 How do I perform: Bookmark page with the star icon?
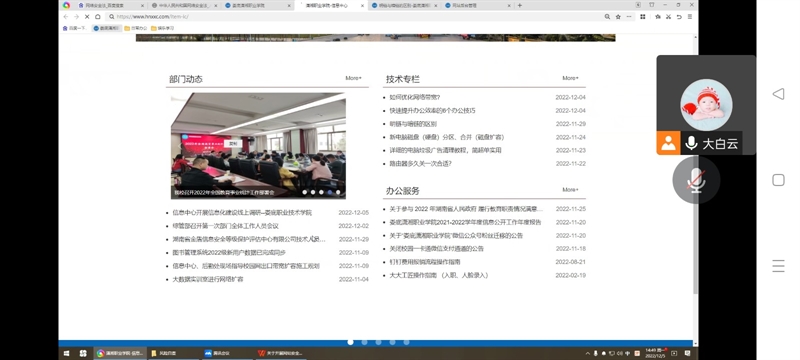coord(618,17)
